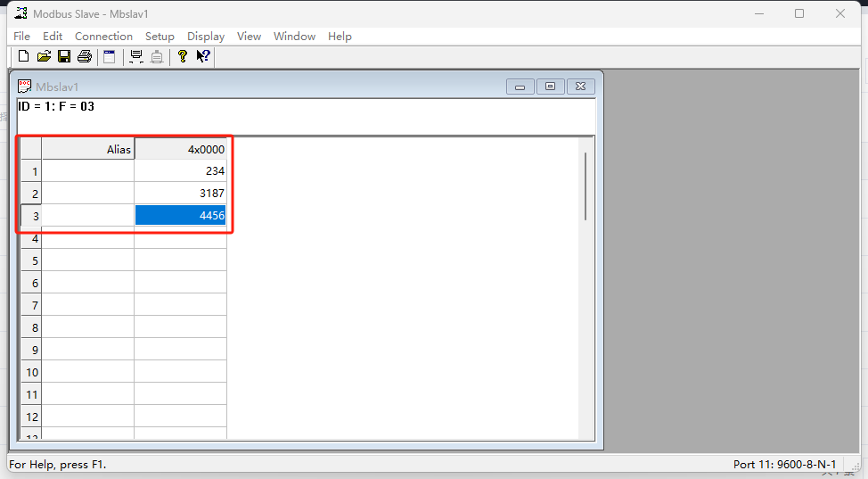Click the Save floppy disk icon
Screen dimensions: 868x479
click(64, 57)
